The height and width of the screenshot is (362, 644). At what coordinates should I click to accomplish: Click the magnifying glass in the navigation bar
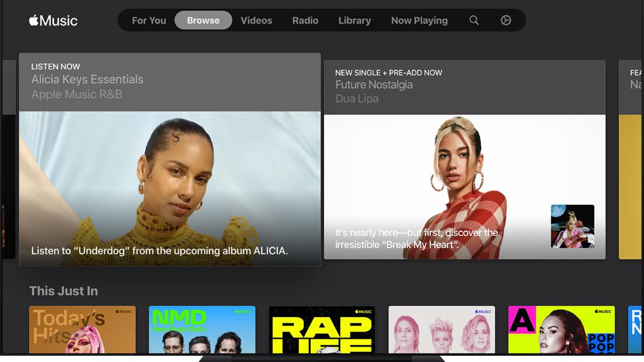pyautogui.click(x=474, y=20)
